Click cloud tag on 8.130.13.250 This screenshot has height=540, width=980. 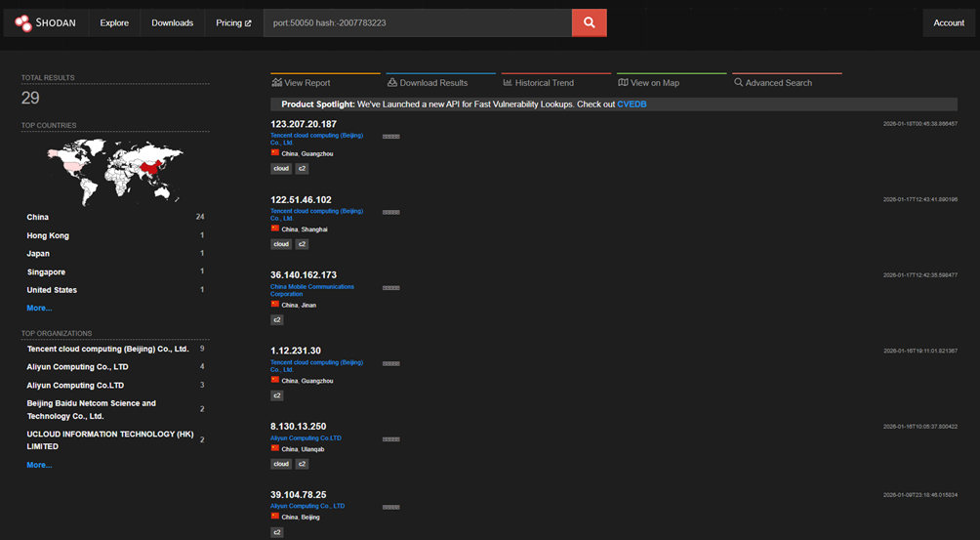point(281,464)
